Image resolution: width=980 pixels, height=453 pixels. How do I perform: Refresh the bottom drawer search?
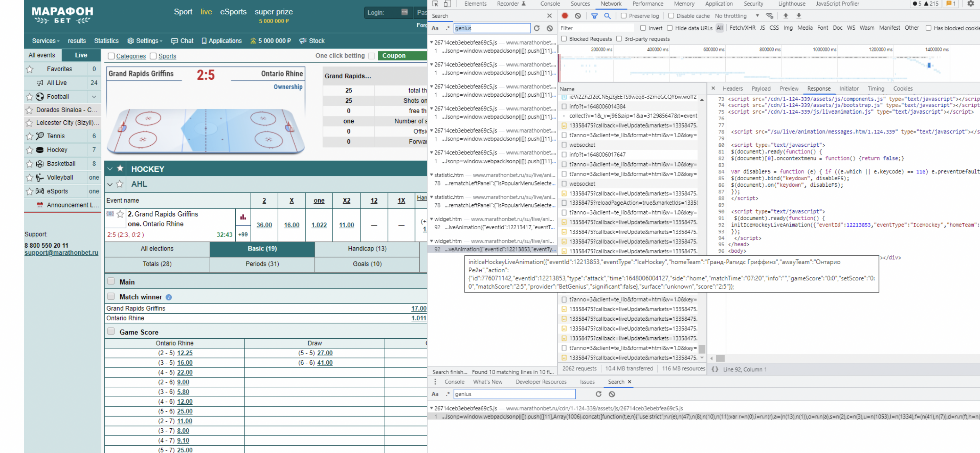tap(598, 394)
